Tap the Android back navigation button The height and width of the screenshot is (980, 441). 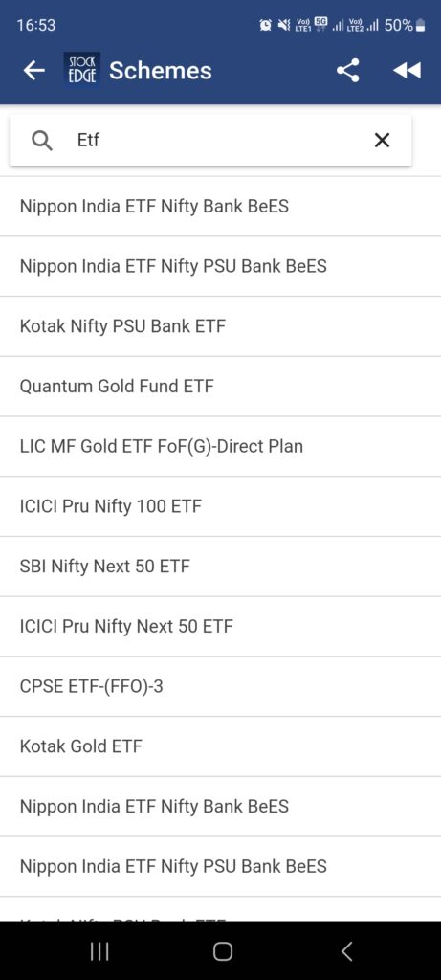pyautogui.click(x=347, y=951)
